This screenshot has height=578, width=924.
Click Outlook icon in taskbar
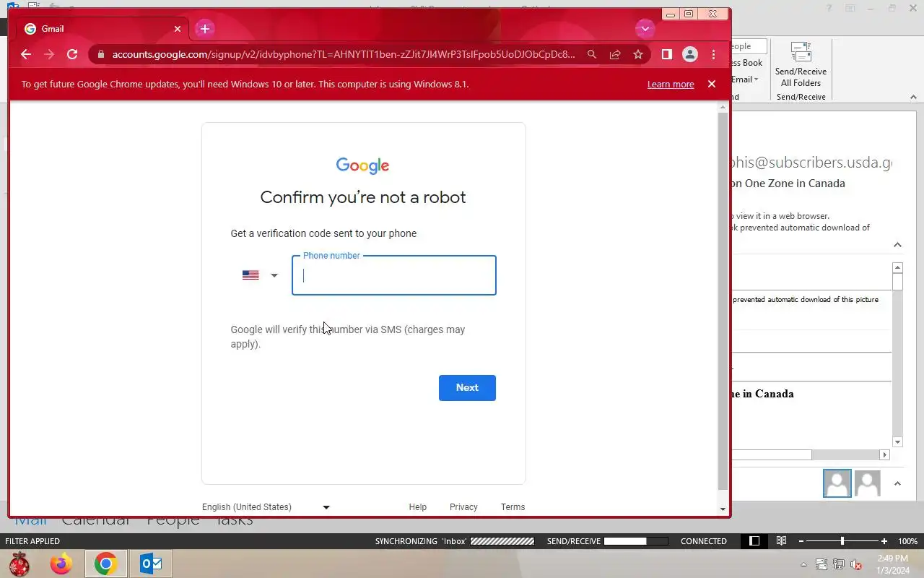coord(151,564)
